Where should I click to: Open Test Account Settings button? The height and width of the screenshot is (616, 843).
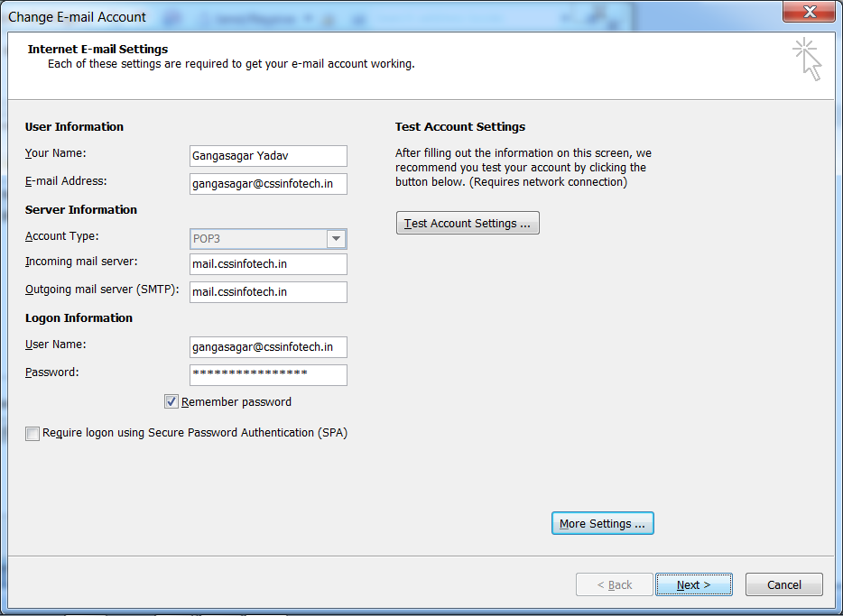[468, 223]
